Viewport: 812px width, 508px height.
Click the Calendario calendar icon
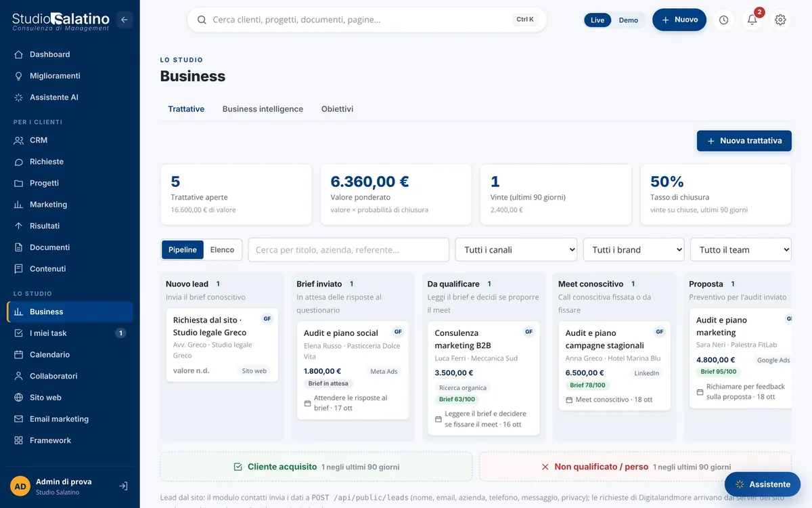19,355
